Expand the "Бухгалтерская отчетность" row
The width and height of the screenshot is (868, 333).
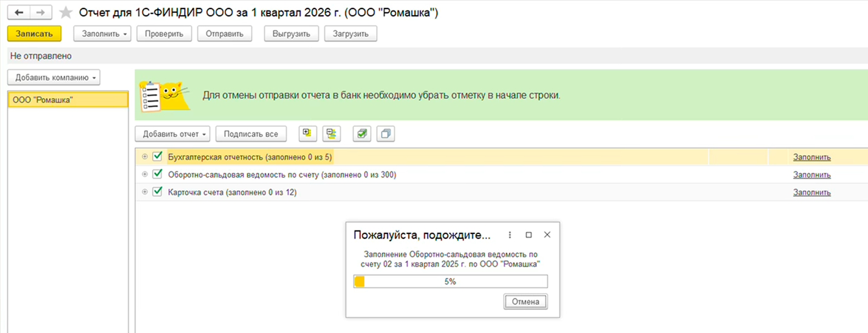[x=145, y=157]
